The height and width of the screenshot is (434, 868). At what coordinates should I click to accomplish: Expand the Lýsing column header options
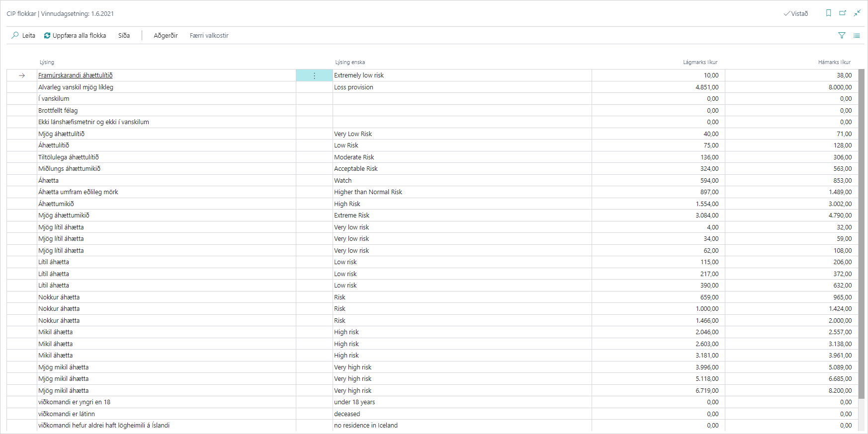click(47, 62)
